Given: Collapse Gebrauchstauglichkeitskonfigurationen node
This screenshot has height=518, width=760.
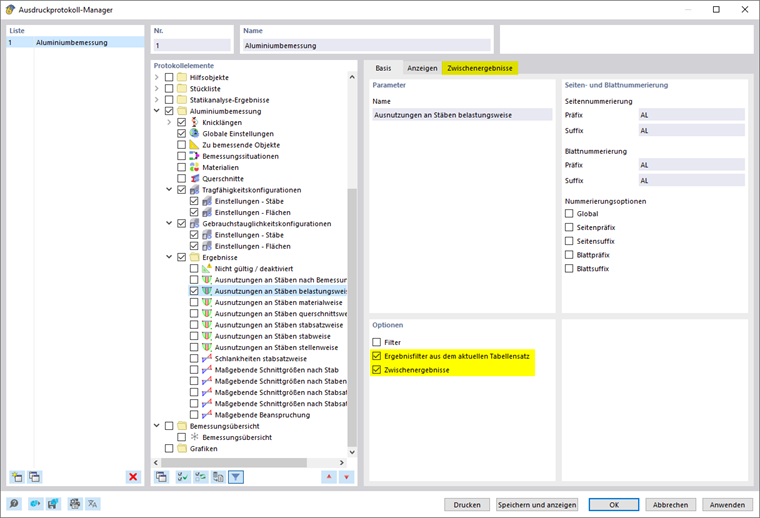Looking at the screenshot, I should tap(169, 223).
